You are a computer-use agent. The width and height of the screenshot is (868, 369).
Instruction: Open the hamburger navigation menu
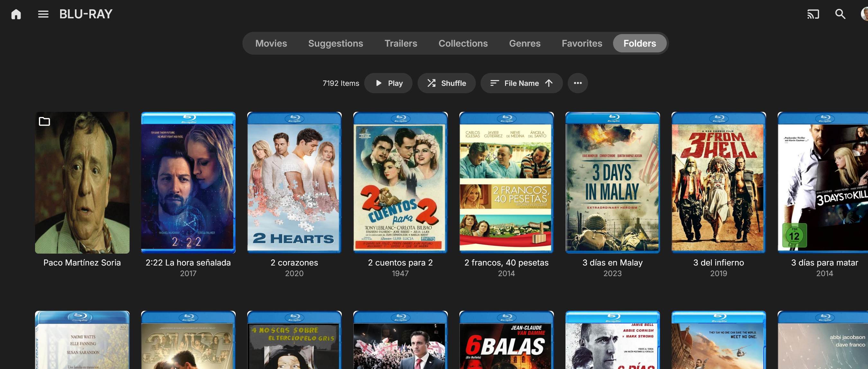[x=43, y=14]
